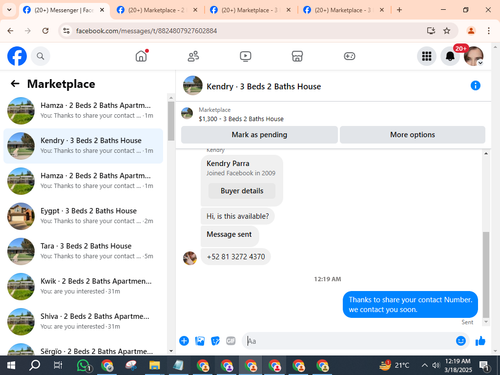
Task: Click the message input field Aa
Action: click(348, 341)
